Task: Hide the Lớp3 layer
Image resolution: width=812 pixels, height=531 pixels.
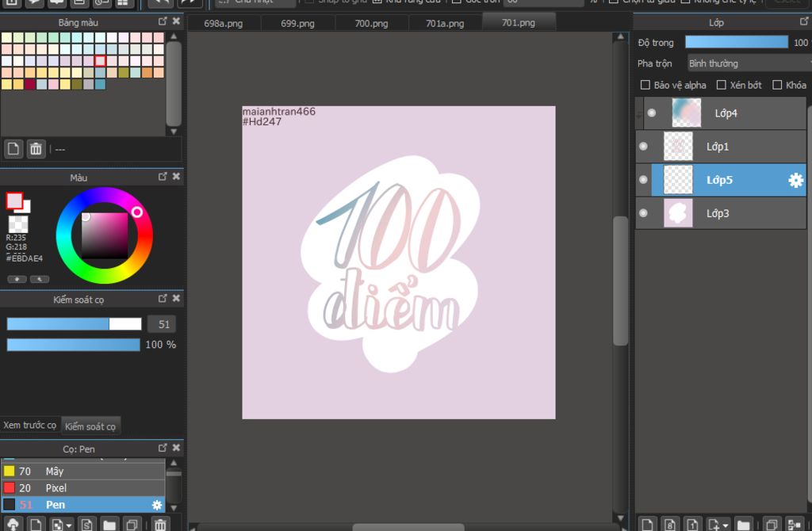Action: (643, 212)
